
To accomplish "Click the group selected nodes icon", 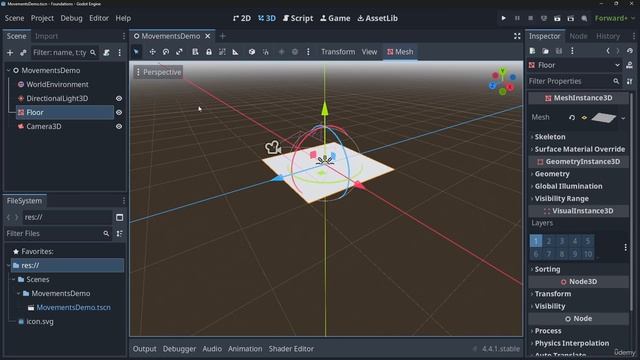I will click(x=222, y=52).
